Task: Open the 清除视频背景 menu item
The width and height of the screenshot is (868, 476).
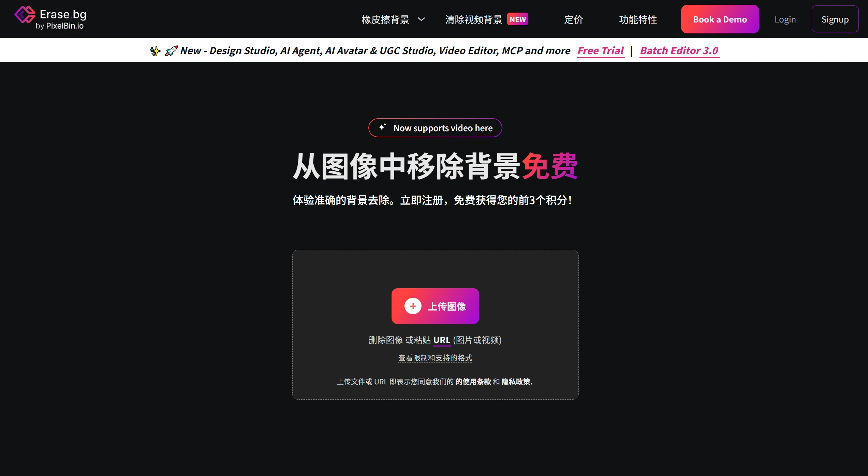Action: pyautogui.click(x=473, y=19)
